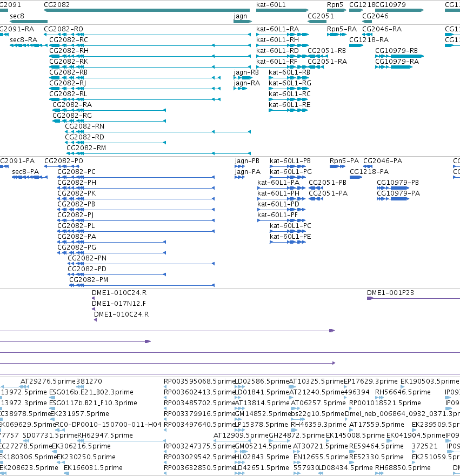Open EST RH56646.5prime
460x476 pixels.
click(x=379, y=398)
